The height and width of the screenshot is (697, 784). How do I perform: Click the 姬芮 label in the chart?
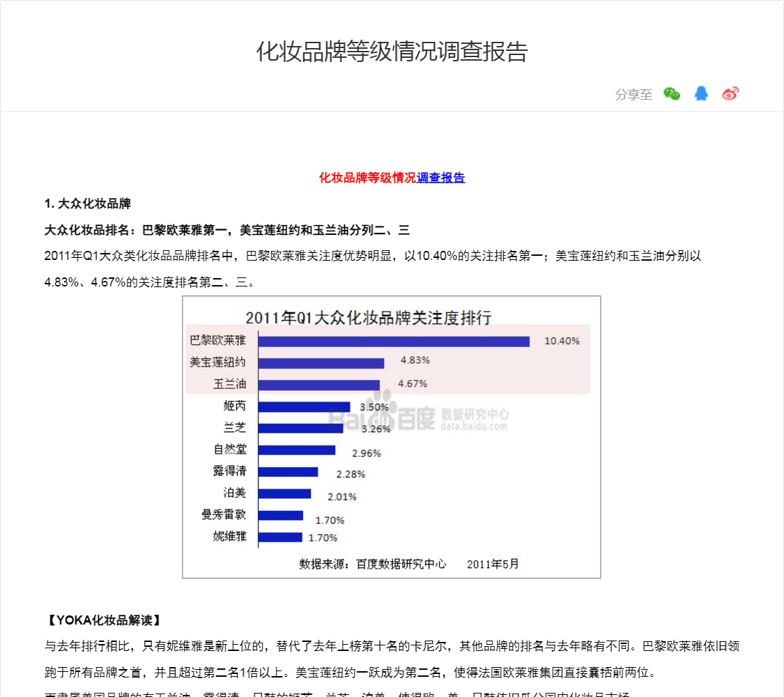[235, 406]
